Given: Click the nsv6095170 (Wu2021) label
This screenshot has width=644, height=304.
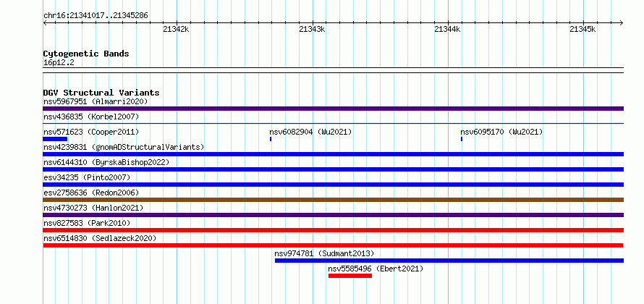Looking at the screenshot, I should (x=501, y=132).
